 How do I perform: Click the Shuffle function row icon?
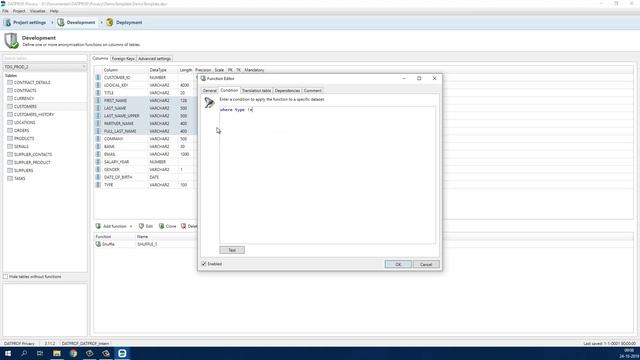(x=98, y=244)
